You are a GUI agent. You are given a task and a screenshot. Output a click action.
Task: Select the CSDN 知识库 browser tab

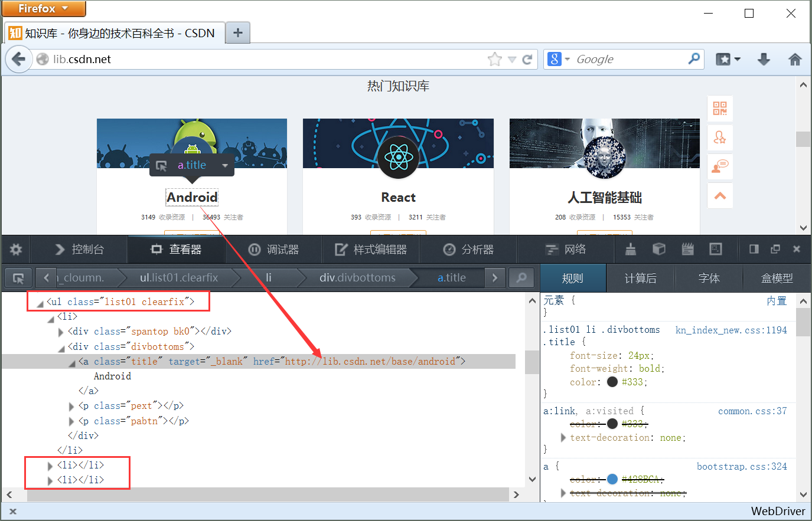click(115, 33)
